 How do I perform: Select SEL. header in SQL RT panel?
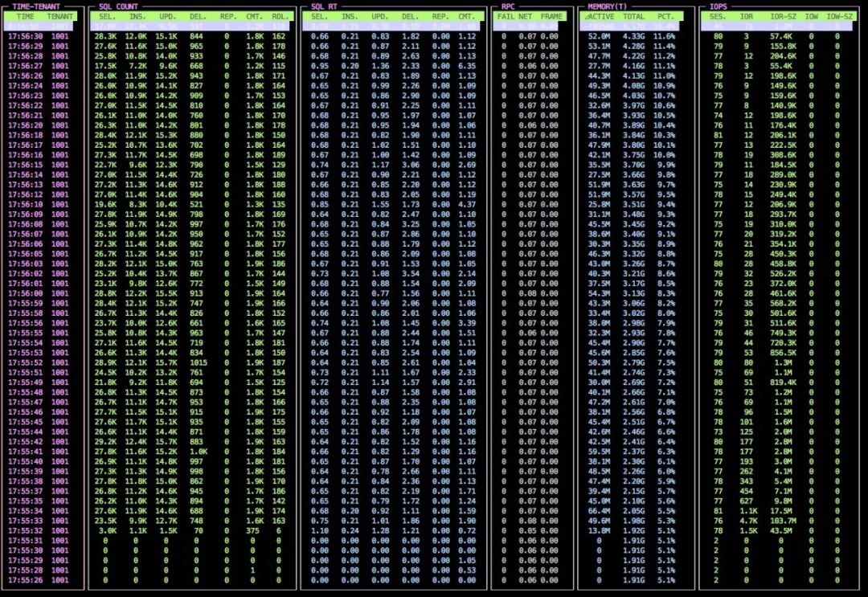pos(319,17)
